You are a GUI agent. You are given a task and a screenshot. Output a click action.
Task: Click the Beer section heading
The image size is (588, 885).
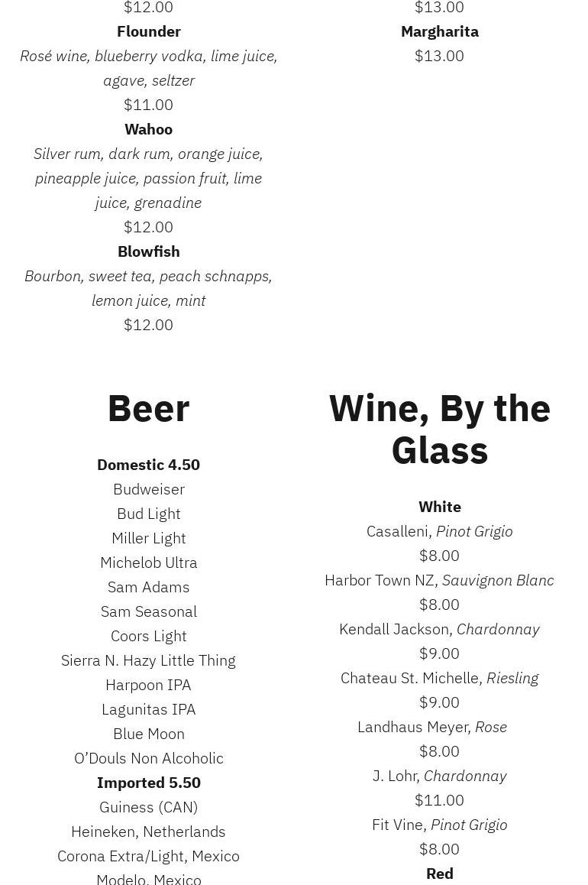click(x=148, y=409)
